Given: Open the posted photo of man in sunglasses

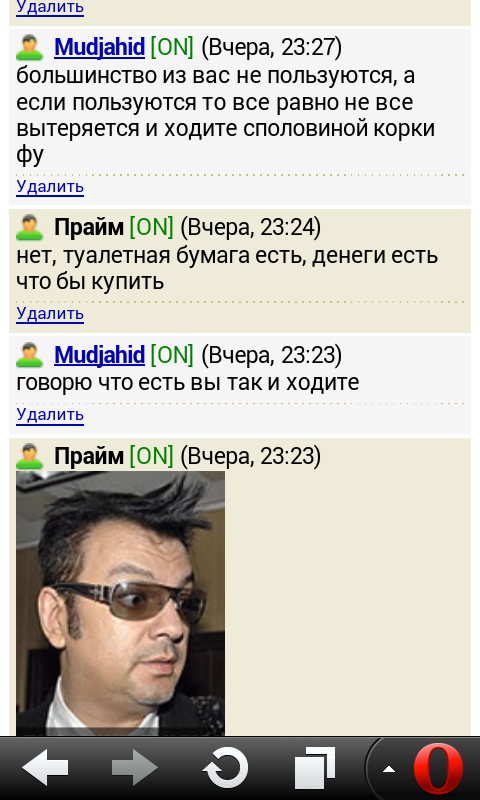Looking at the screenshot, I should (120, 603).
